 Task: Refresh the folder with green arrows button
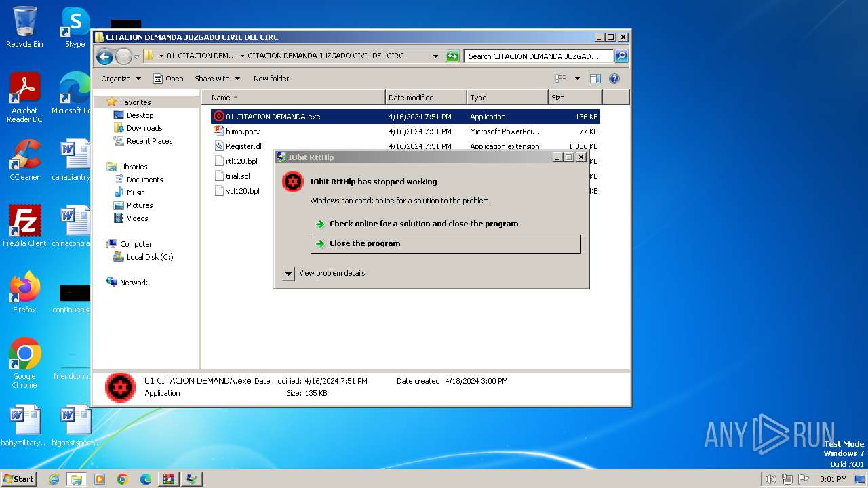point(452,56)
